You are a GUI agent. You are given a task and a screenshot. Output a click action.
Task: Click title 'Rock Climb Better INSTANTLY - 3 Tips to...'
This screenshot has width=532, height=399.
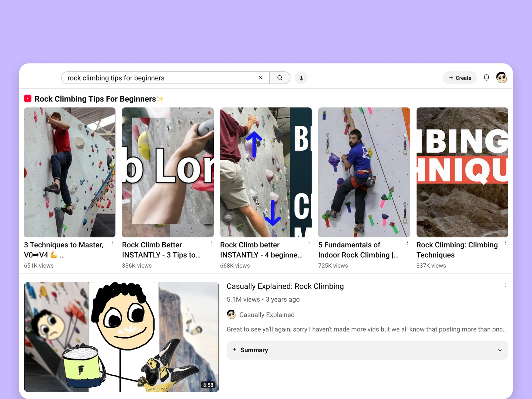click(161, 250)
